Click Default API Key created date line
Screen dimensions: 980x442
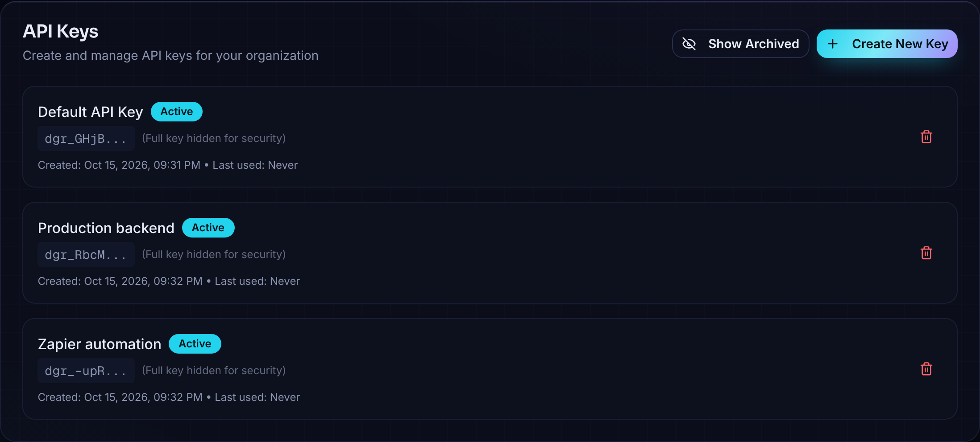click(x=119, y=165)
